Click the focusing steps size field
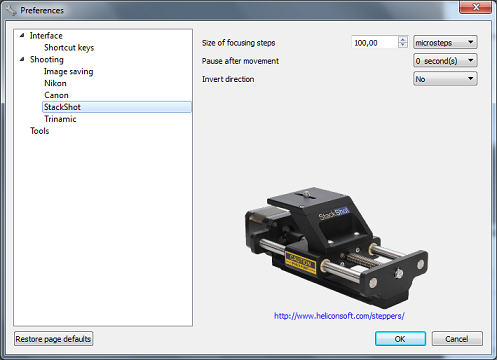 point(375,43)
